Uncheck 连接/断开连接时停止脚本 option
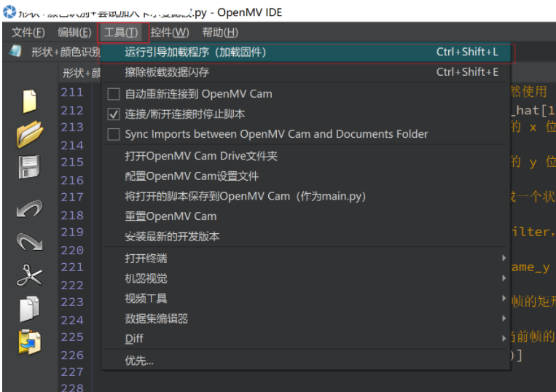556x392 pixels. [x=114, y=114]
